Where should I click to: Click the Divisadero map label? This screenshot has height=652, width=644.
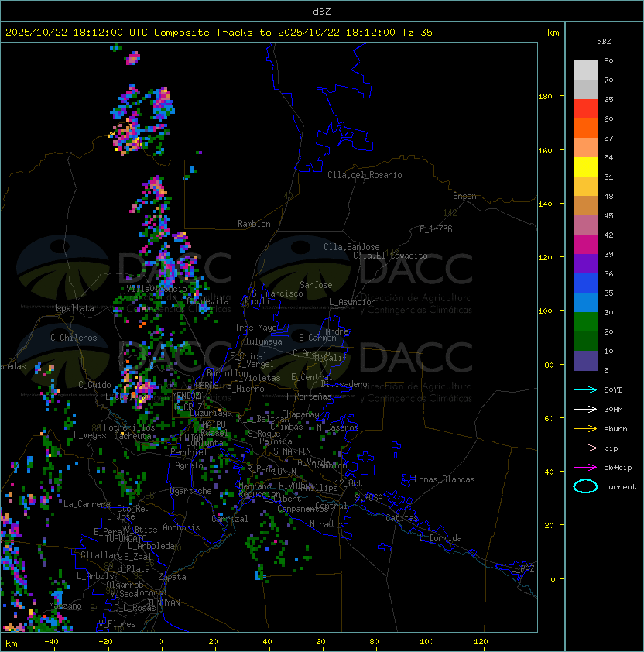[344, 384]
